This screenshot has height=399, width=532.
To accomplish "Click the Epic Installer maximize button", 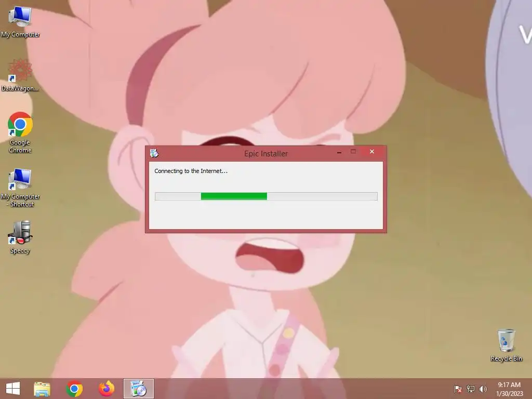I will tap(353, 152).
